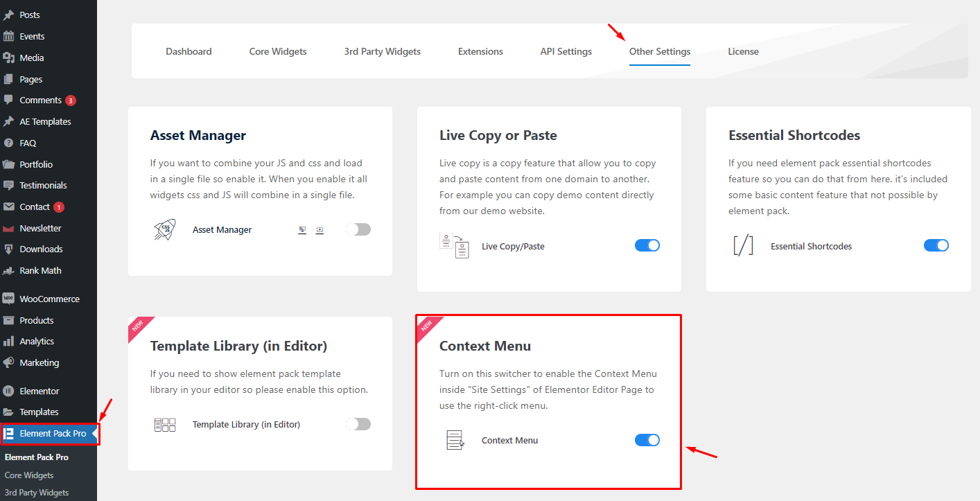The height and width of the screenshot is (501, 980).
Task: Click the Contact count badge 1
Action: (58, 207)
